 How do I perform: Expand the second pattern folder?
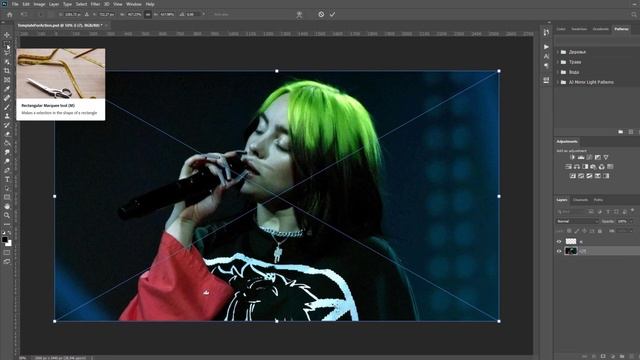(x=558, y=62)
